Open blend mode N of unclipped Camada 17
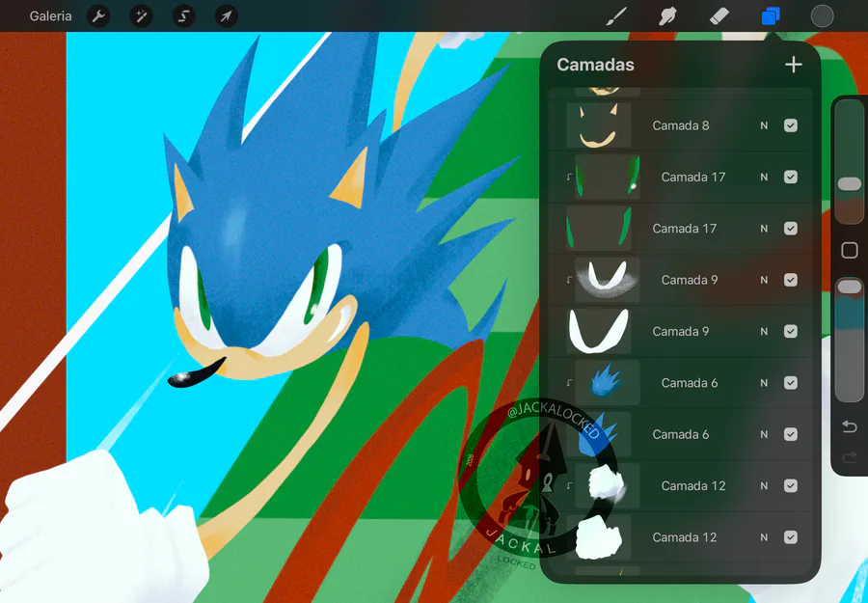This screenshot has width=868, height=603. pyautogui.click(x=764, y=229)
